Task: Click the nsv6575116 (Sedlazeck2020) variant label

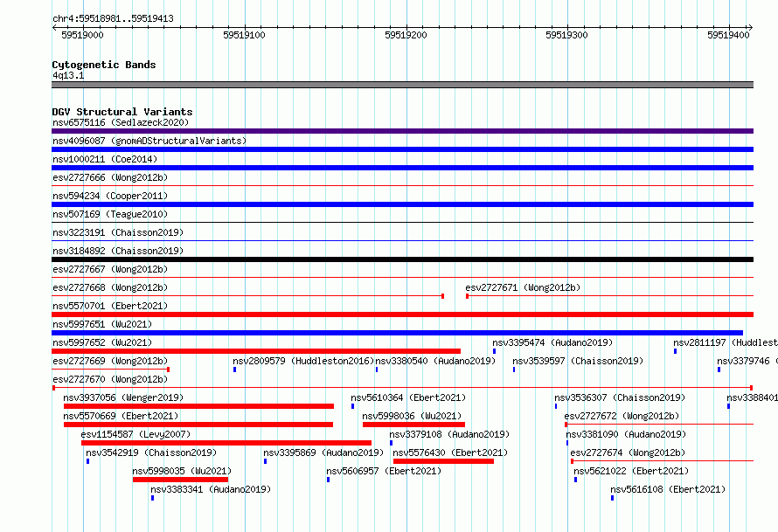Action: tap(121, 122)
